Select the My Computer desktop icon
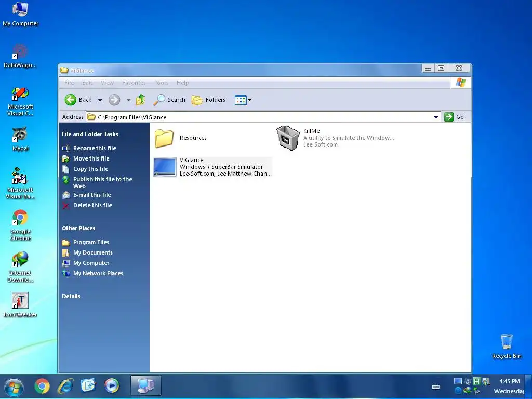This screenshot has height=399, width=532. (x=20, y=14)
